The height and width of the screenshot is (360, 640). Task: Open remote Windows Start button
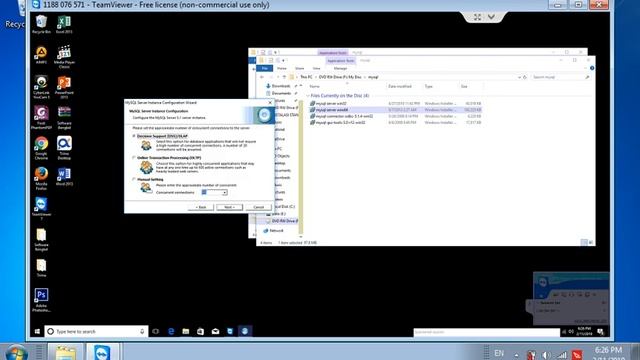37,331
